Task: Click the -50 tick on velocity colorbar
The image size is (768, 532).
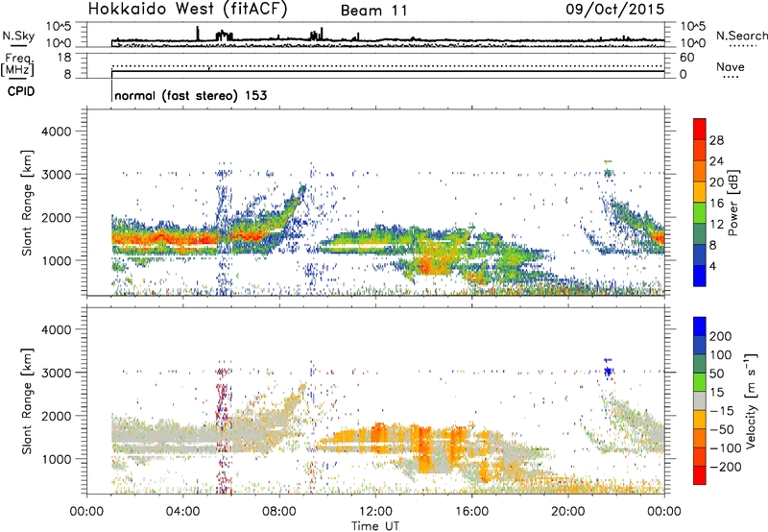Action: (x=722, y=429)
